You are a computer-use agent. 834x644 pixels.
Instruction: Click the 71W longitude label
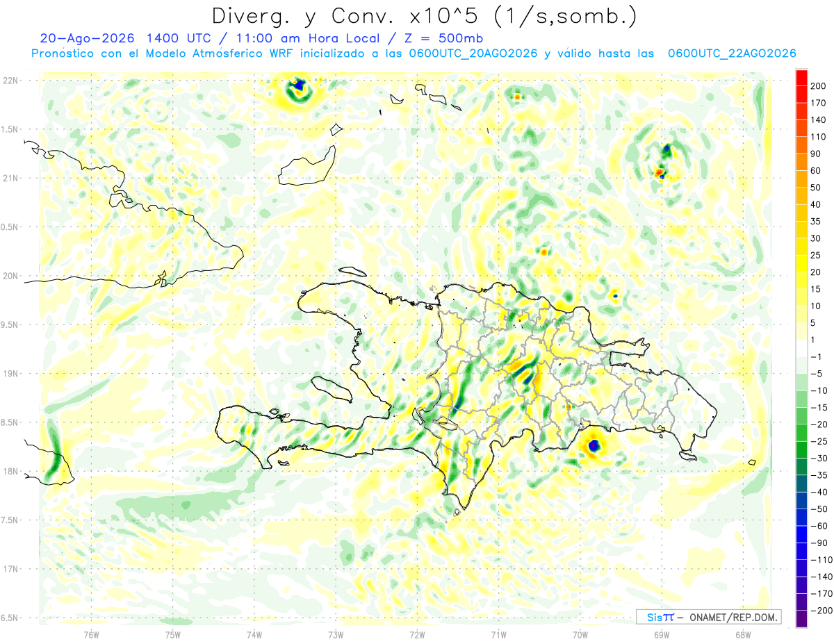pyautogui.click(x=498, y=634)
